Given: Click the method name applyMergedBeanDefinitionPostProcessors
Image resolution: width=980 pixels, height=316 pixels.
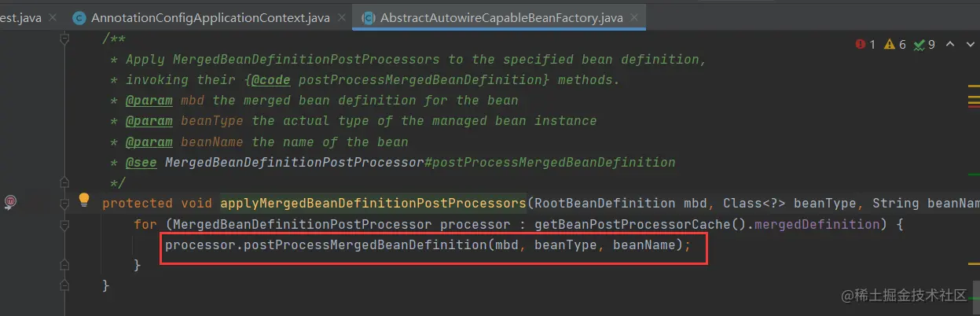Looking at the screenshot, I should [373, 204].
